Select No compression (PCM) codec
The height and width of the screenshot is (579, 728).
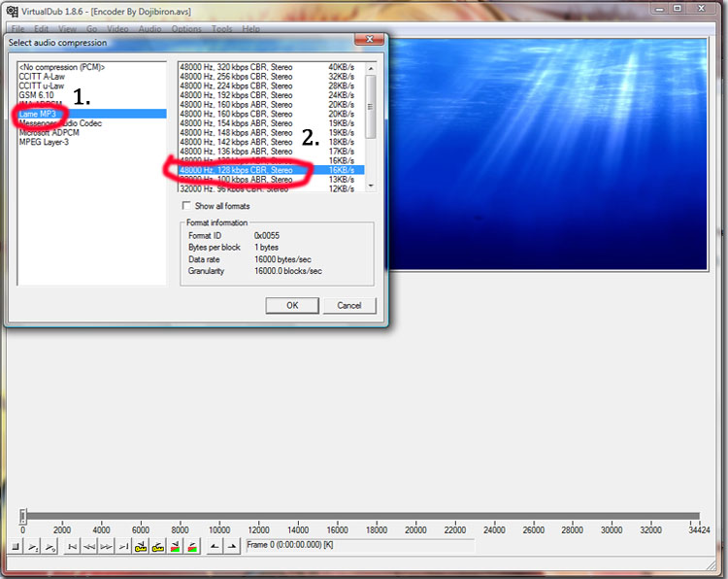pyautogui.click(x=92, y=67)
